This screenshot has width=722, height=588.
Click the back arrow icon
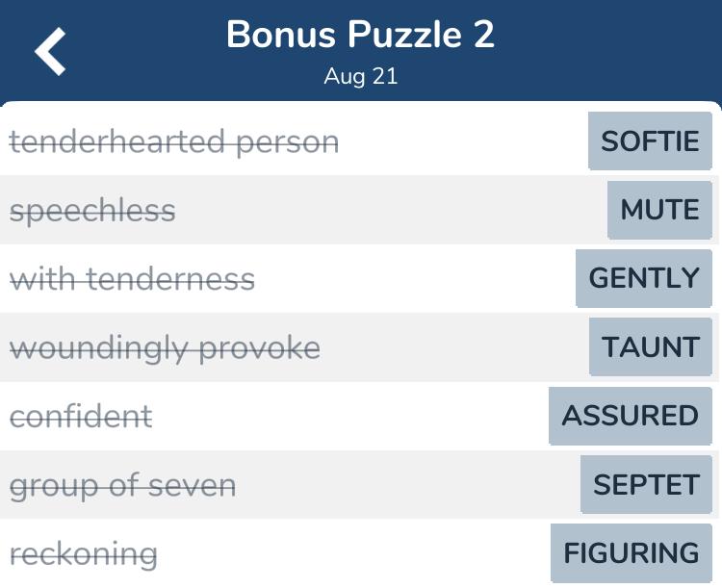tap(51, 51)
